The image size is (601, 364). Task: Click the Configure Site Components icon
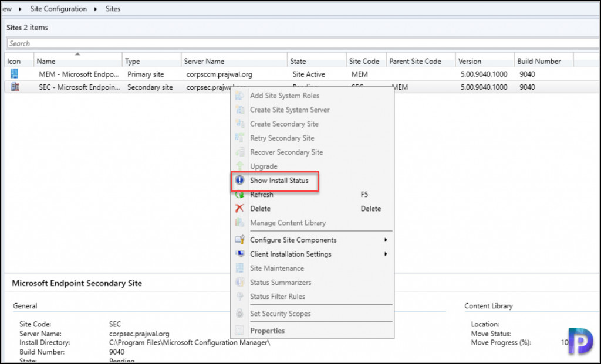pyautogui.click(x=239, y=240)
